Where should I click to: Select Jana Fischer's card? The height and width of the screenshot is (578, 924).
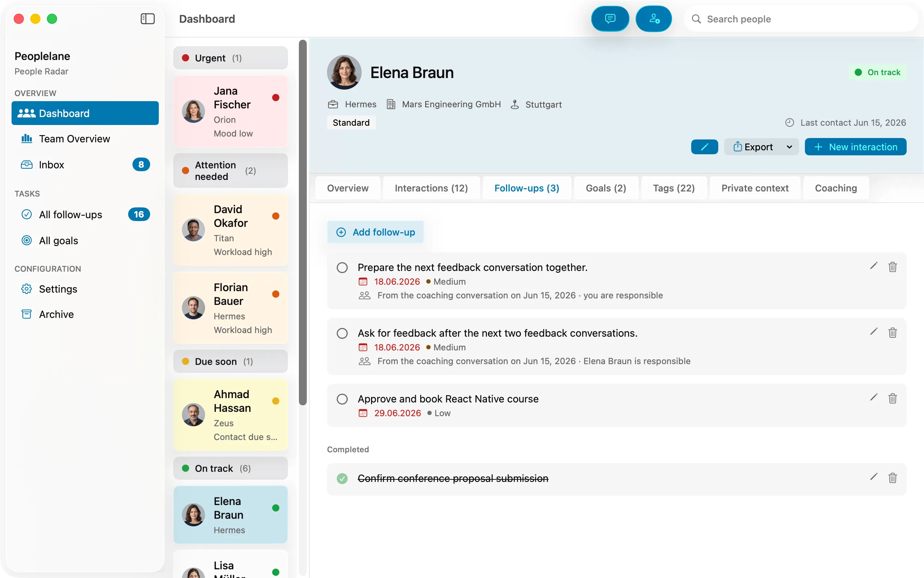230,112
